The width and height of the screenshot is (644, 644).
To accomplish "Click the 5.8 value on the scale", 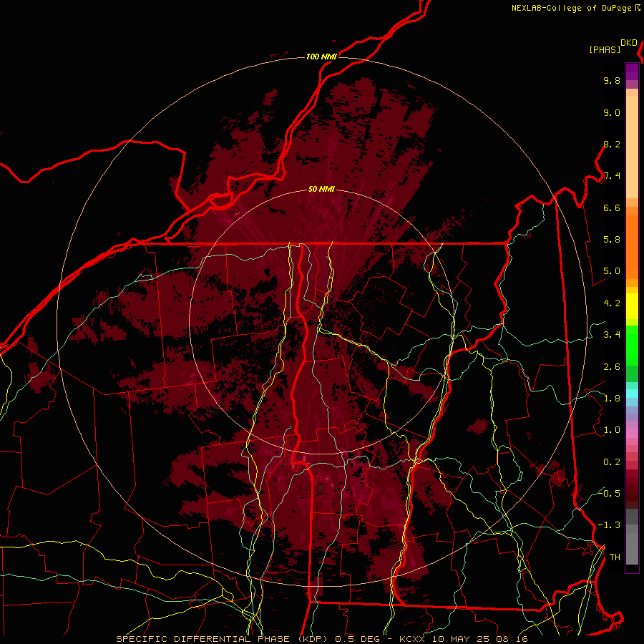I will pyautogui.click(x=612, y=240).
